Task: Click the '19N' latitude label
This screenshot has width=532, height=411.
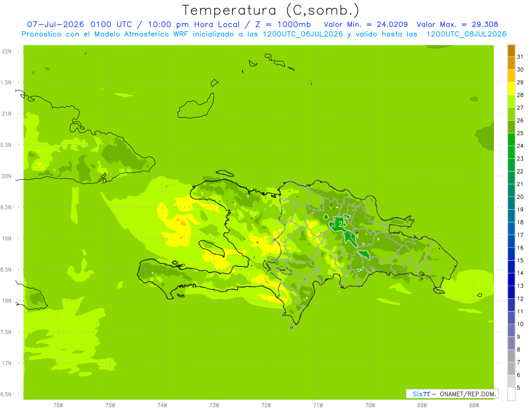Action: 7,238
